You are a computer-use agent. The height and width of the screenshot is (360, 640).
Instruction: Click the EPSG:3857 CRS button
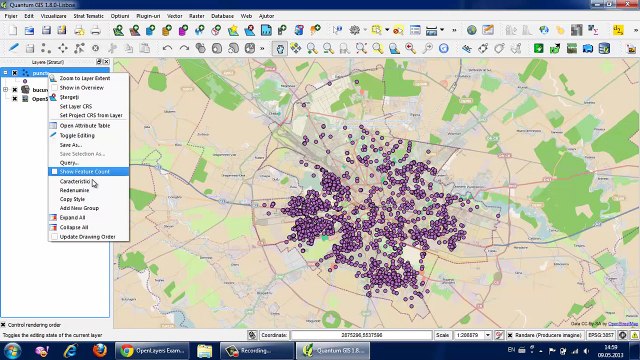click(x=601, y=335)
